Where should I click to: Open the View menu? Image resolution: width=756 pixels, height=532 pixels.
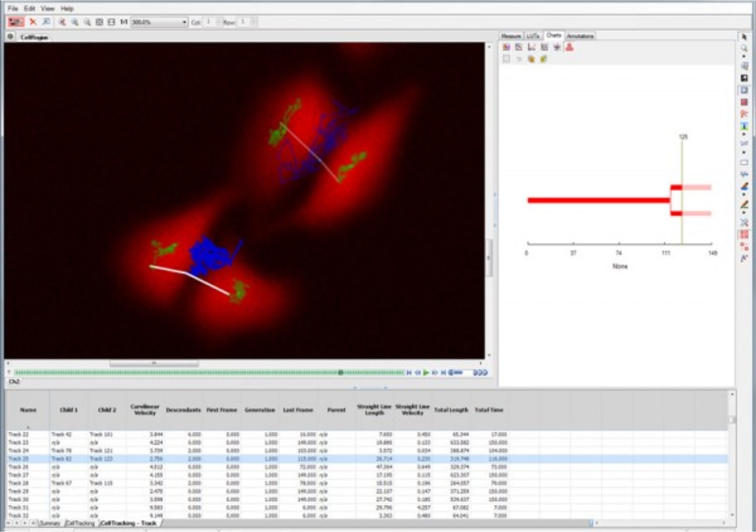[48, 8]
